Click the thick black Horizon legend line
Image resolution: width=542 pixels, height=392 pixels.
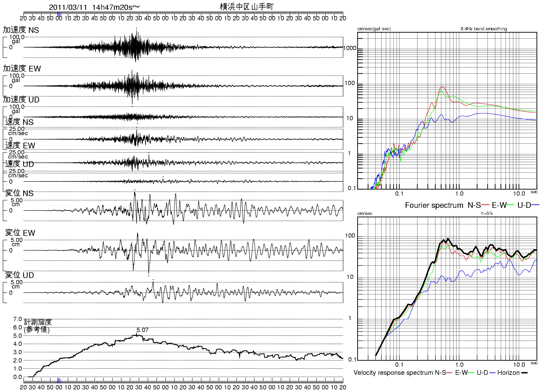pos(524,373)
